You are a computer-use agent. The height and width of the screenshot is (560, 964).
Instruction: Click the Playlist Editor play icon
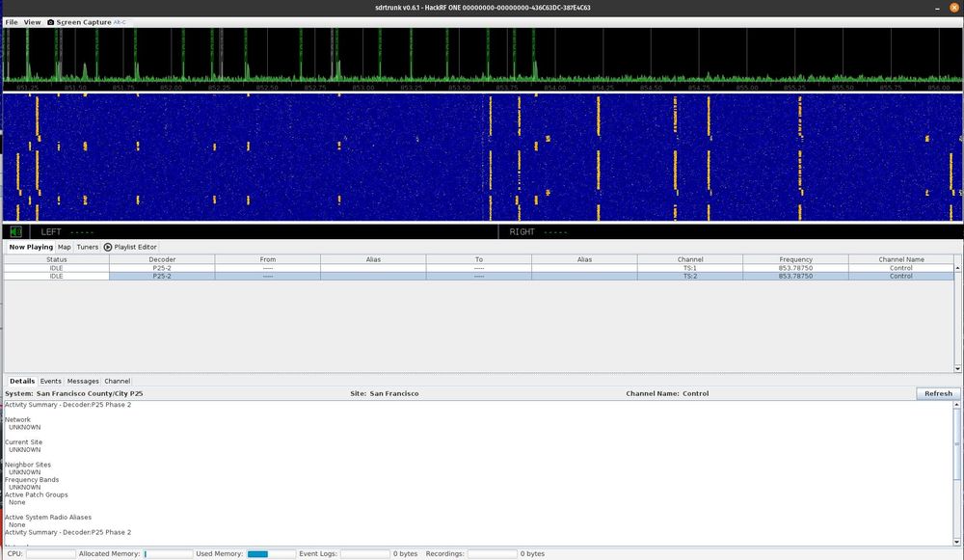click(x=108, y=247)
